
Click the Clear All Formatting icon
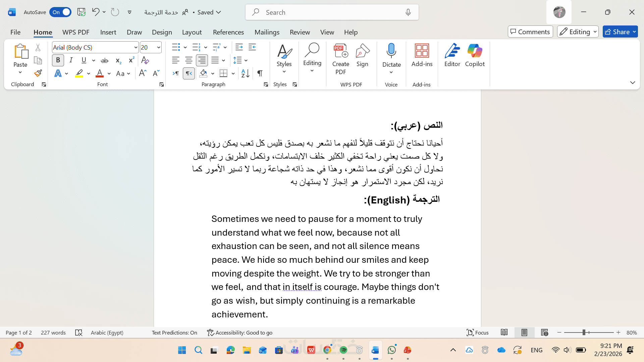pyautogui.click(x=145, y=60)
